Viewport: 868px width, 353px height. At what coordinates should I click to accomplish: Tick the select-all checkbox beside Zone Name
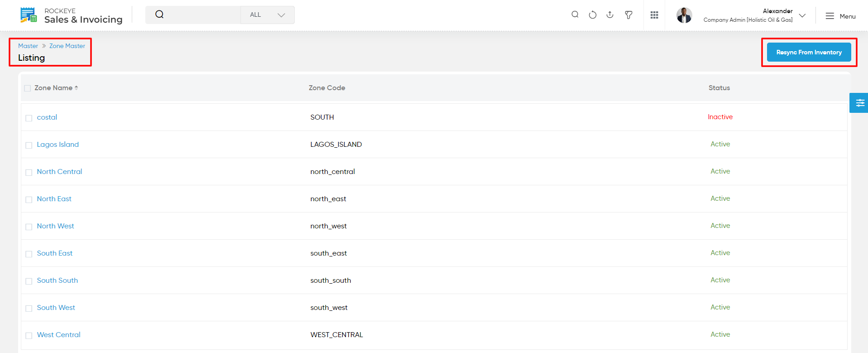(x=28, y=88)
